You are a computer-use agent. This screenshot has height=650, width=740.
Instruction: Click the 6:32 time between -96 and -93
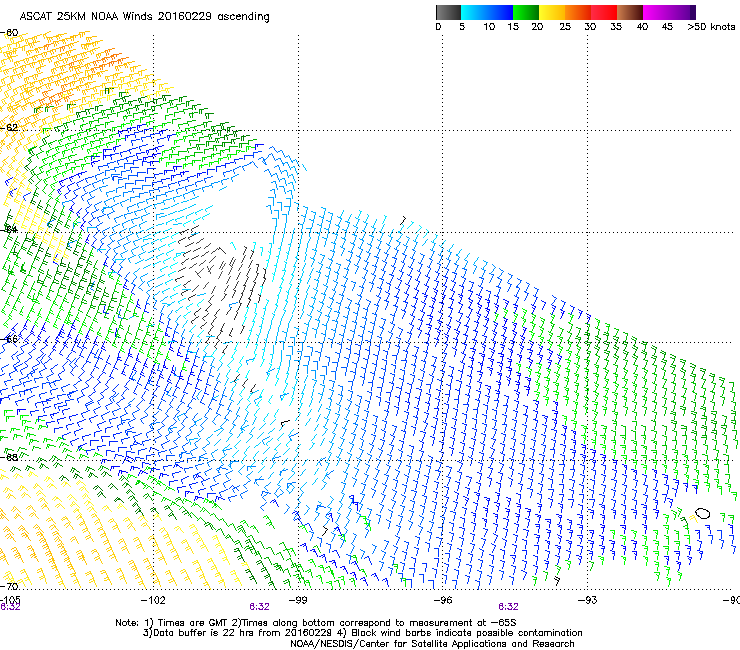tap(508, 607)
